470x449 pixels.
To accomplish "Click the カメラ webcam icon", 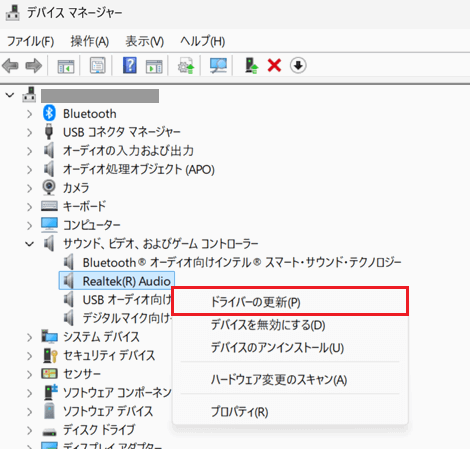I will click(x=49, y=187).
